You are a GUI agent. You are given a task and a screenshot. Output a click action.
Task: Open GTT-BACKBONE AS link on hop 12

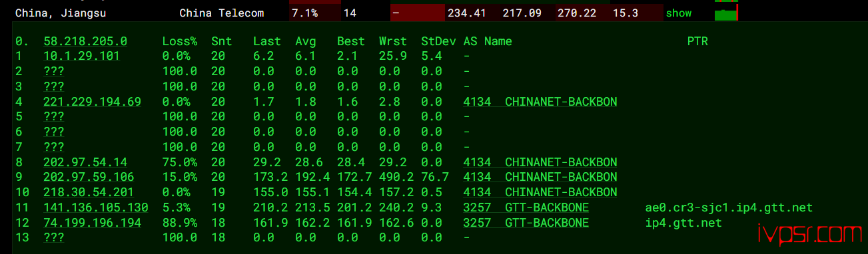tap(526, 223)
